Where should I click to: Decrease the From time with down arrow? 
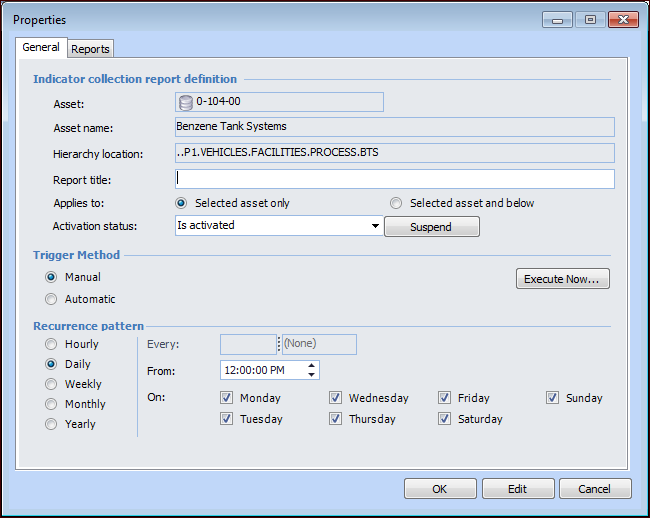[x=313, y=375]
